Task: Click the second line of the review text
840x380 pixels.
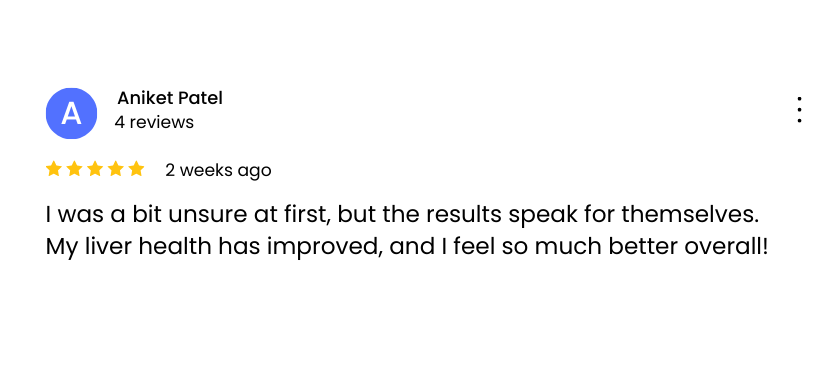Action: tap(407, 247)
